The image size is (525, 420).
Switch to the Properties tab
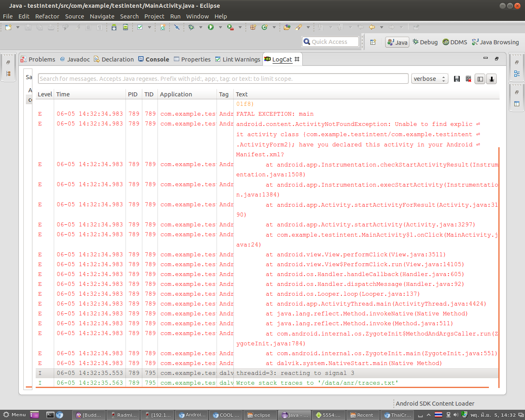click(x=192, y=59)
